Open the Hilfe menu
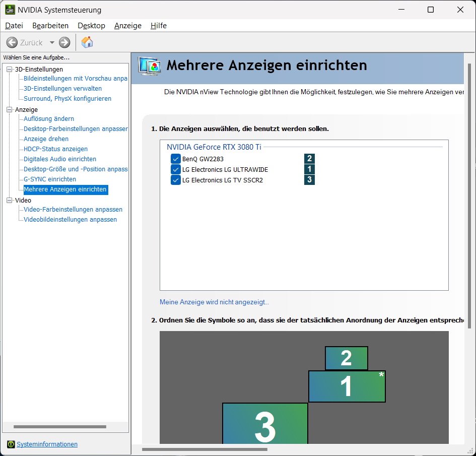This screenshot has height=456, width=476. click(159, 26)
